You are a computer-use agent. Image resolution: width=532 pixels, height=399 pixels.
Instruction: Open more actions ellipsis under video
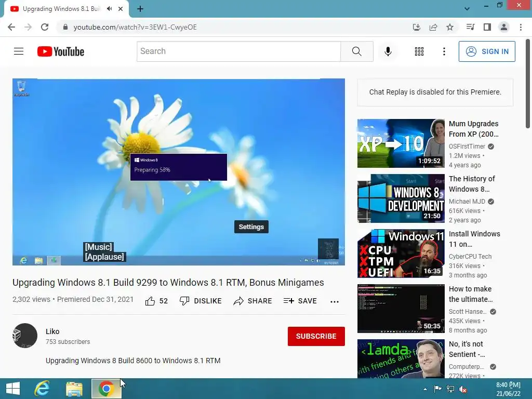[x=335, y=301]
